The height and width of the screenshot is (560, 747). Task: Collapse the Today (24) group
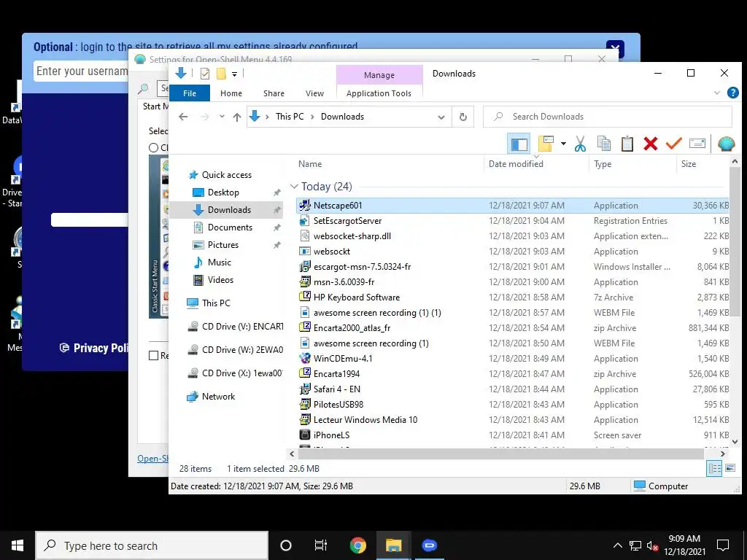(x=294, y=186)
